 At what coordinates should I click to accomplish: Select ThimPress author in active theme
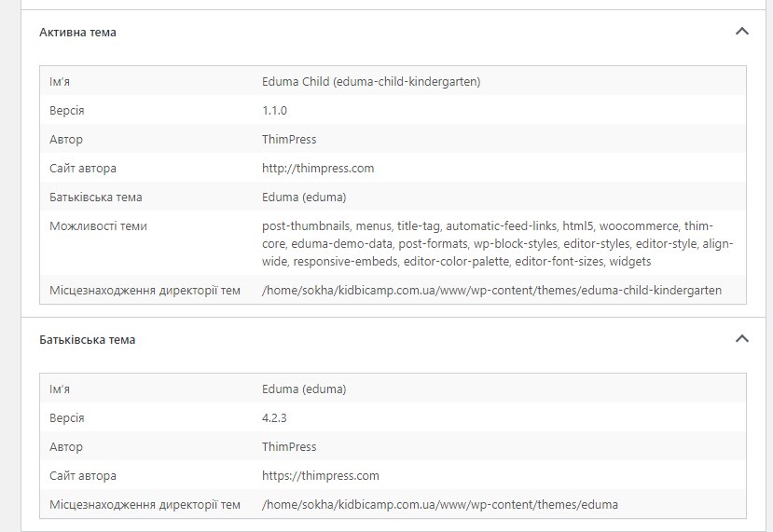[x=289, y=140]
